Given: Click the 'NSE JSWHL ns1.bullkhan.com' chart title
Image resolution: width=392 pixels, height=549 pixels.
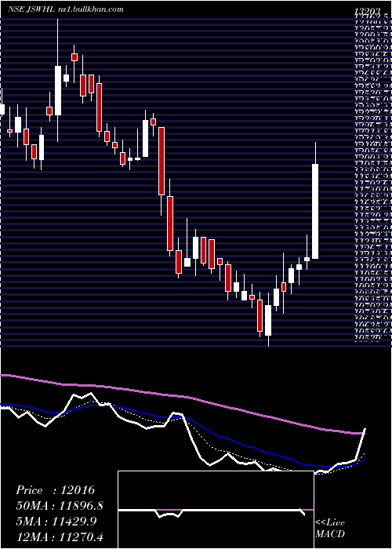Looking at the screenshot, I should pos(65,9).
